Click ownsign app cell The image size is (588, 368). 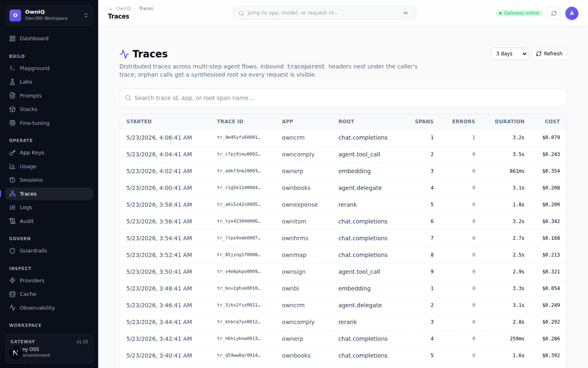point(293,272)
